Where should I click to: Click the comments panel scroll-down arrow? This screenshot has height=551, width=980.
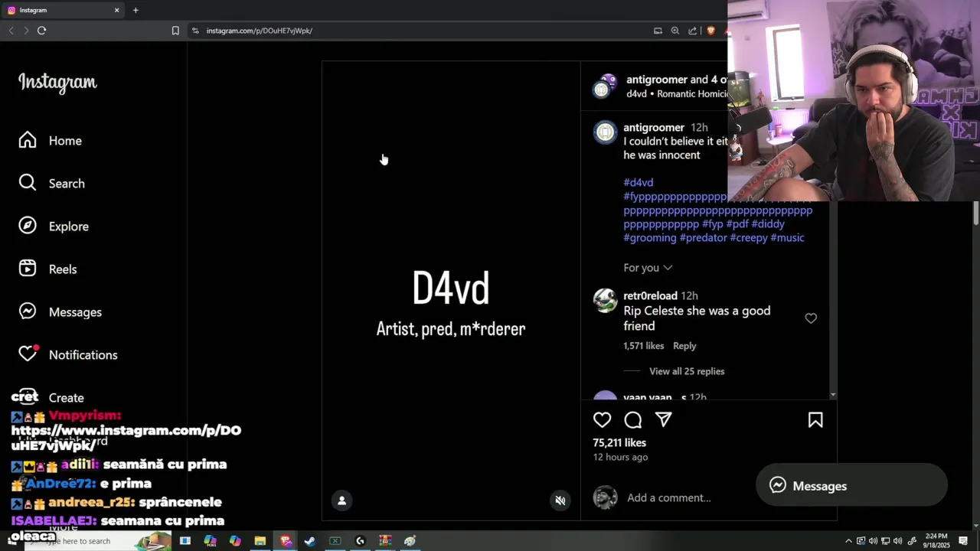(833, 395)
